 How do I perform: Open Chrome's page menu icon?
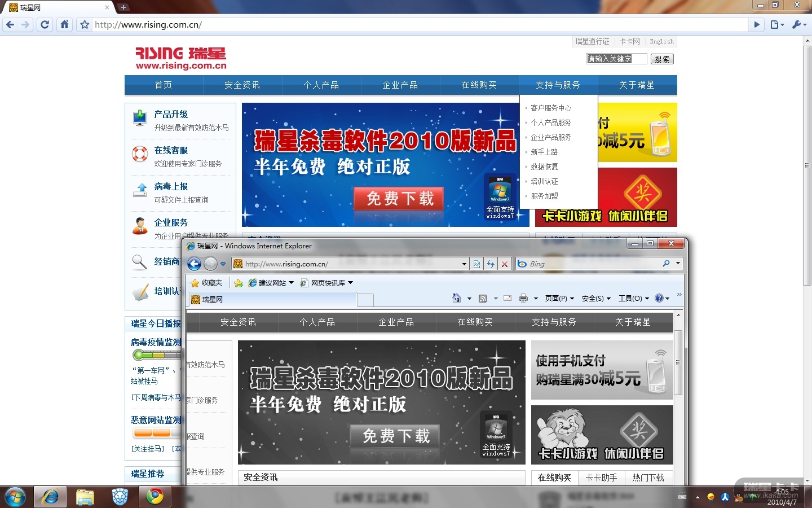click(x=777, y=24)
